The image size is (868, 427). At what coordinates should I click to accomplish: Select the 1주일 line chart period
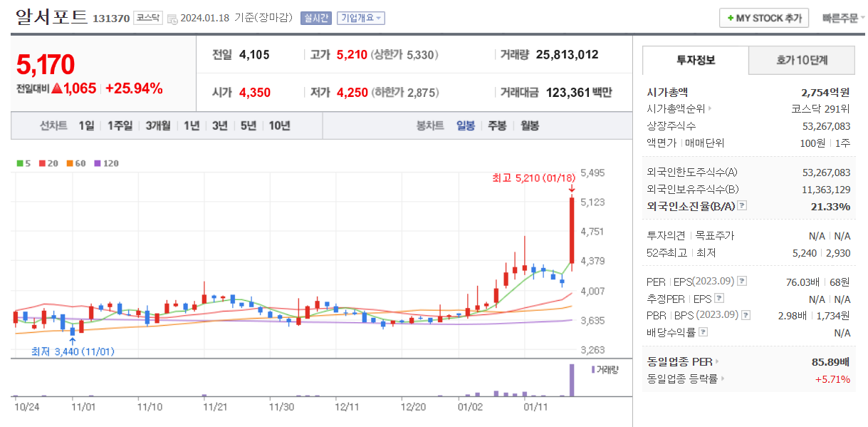[x=120, y=125]
